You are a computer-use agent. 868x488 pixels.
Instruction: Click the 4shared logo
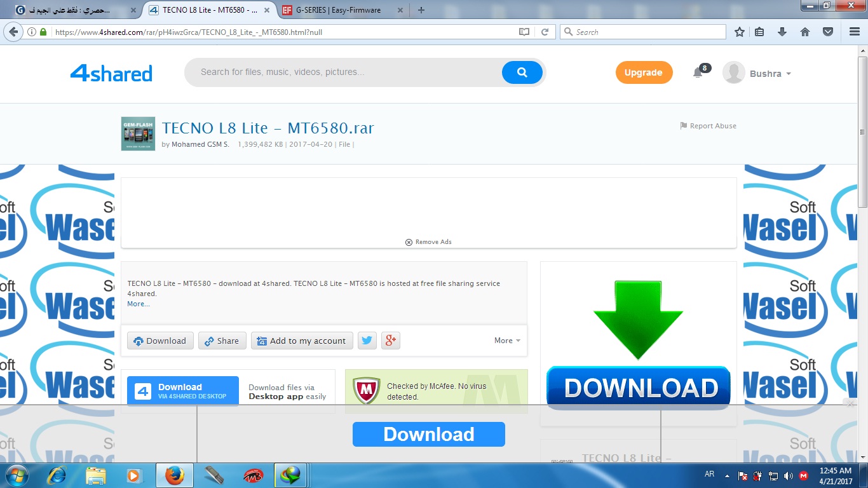[x=111, y=72]
